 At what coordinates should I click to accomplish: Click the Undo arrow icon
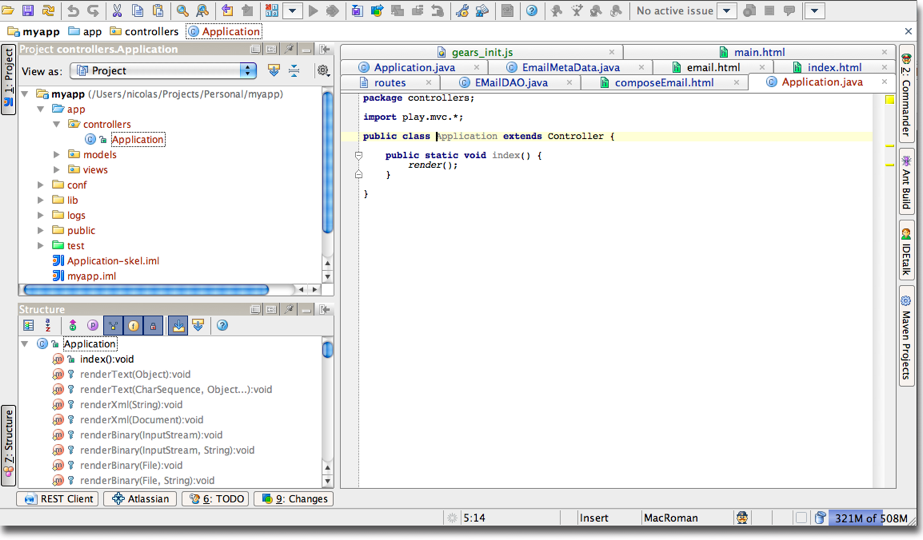(x=73, y=11)
